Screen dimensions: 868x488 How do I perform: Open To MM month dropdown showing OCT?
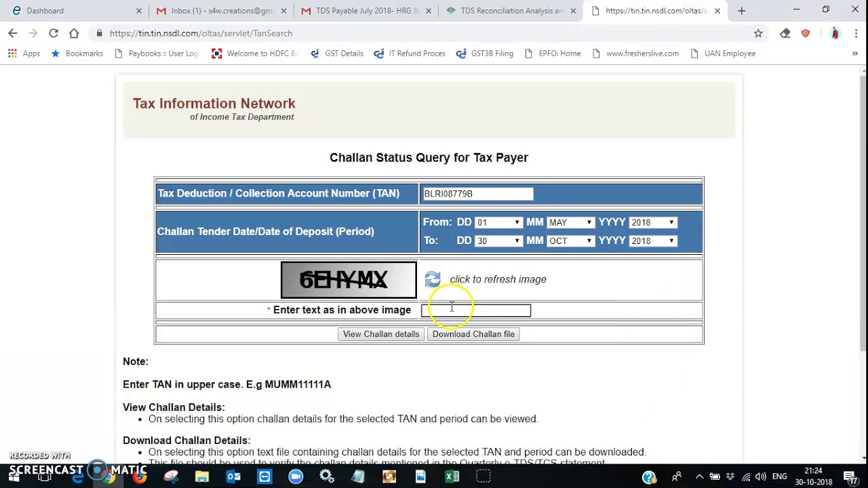pyautogui.click(x=570, y=241)
